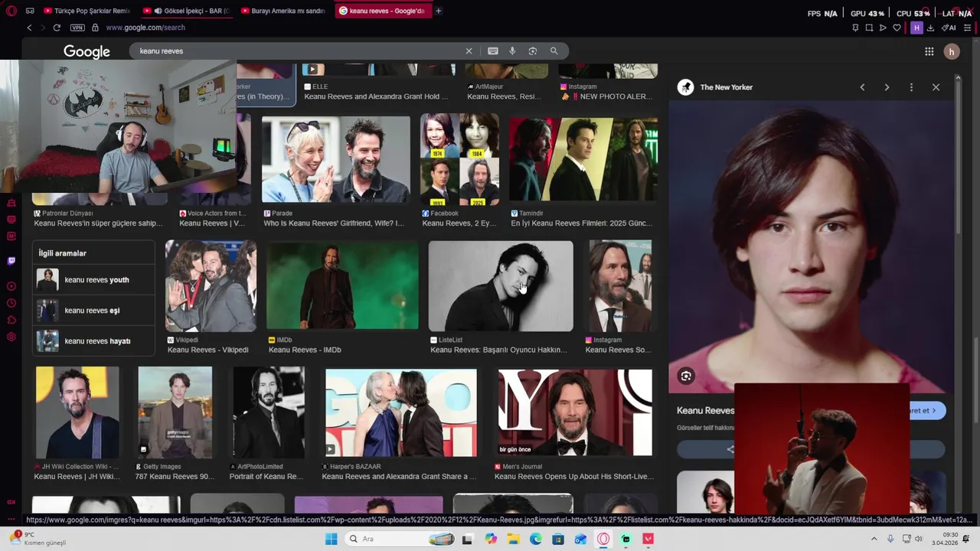Open the GX Corner sidebar icon
Viewport: 980px width, 551px height.
(x=11, y=502)
